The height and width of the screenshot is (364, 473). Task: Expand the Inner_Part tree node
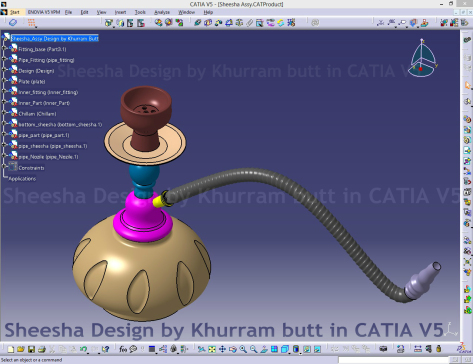pyautogui.click(x=4, y=102)
